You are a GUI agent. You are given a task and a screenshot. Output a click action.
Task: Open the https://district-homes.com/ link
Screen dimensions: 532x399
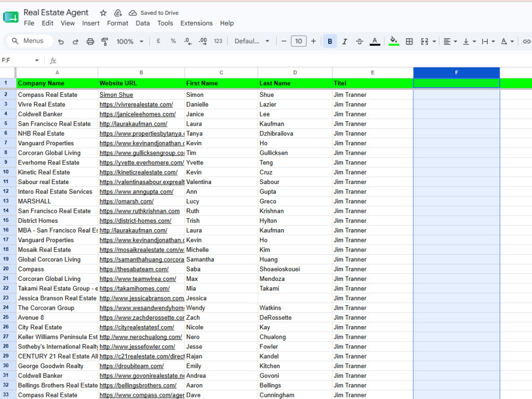[x=135, y=221]
